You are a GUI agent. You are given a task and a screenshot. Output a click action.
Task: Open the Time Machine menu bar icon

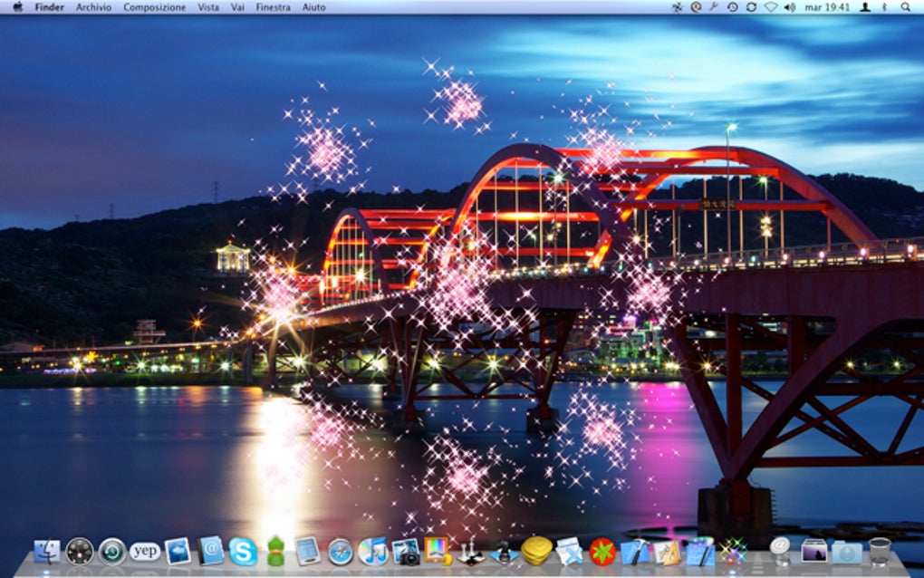(x=733, y=7)
